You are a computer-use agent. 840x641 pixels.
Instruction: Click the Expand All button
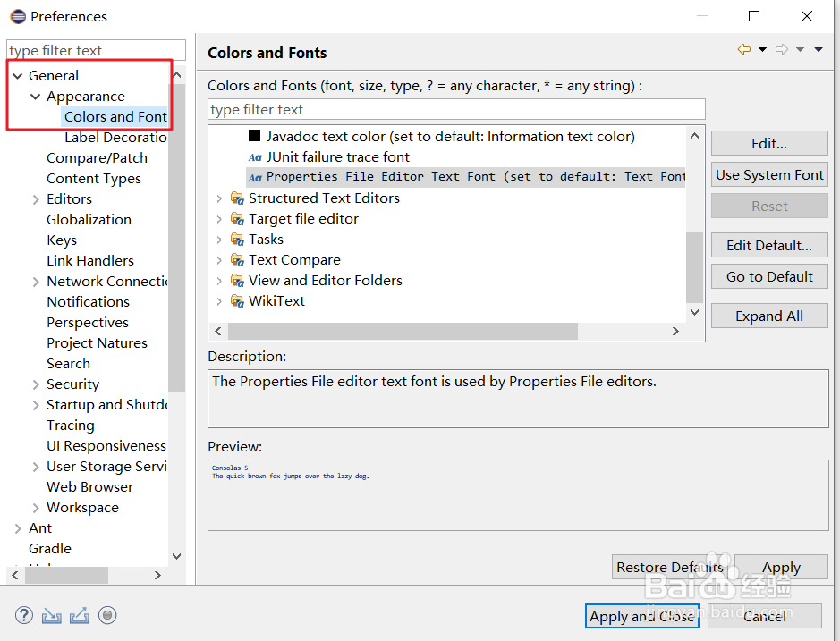769,316
